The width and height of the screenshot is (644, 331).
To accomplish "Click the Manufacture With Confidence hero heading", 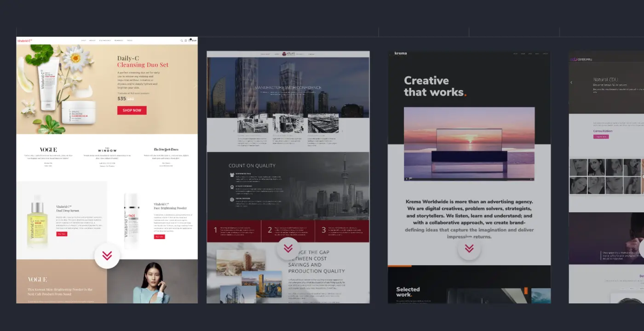I will click(288, 87).
